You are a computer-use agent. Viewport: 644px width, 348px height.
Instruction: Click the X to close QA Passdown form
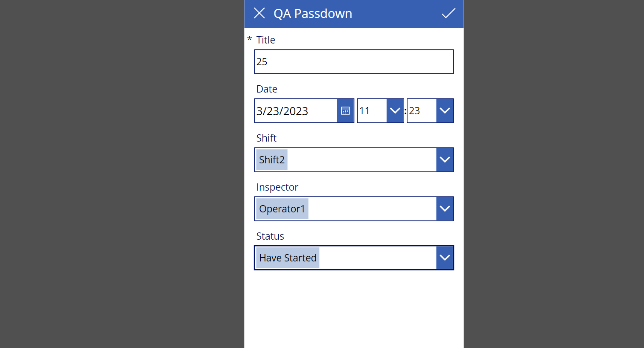pyautogui.click(x=259, y=13)
